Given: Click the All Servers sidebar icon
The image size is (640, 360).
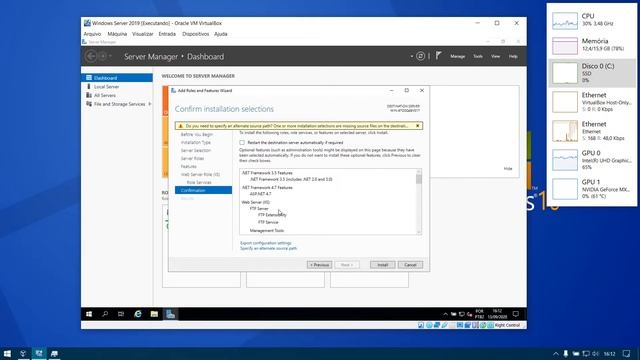Looking at the screenshot, I should tap(89, 95).
